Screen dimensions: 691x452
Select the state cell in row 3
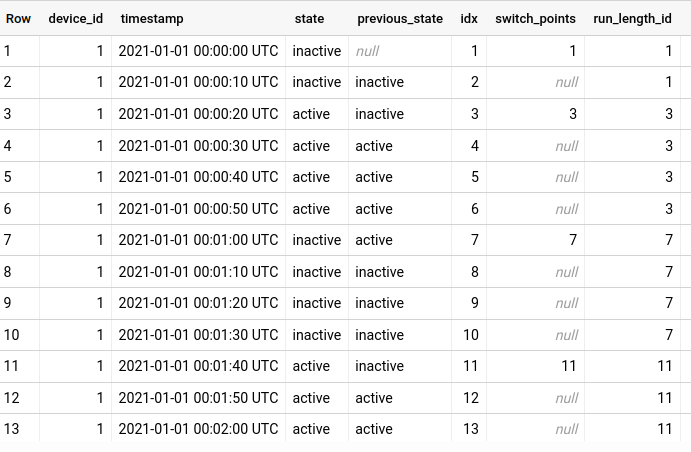click(311, 114)
